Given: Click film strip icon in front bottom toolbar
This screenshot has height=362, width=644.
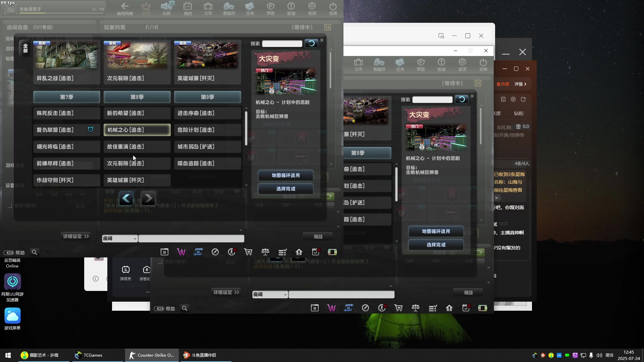Looking at the screenshot, I should tap(332, 252).
